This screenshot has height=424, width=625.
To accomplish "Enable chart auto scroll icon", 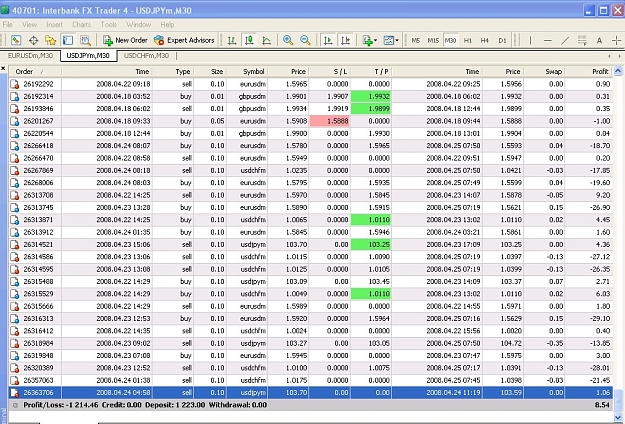I will pos(328,40).
